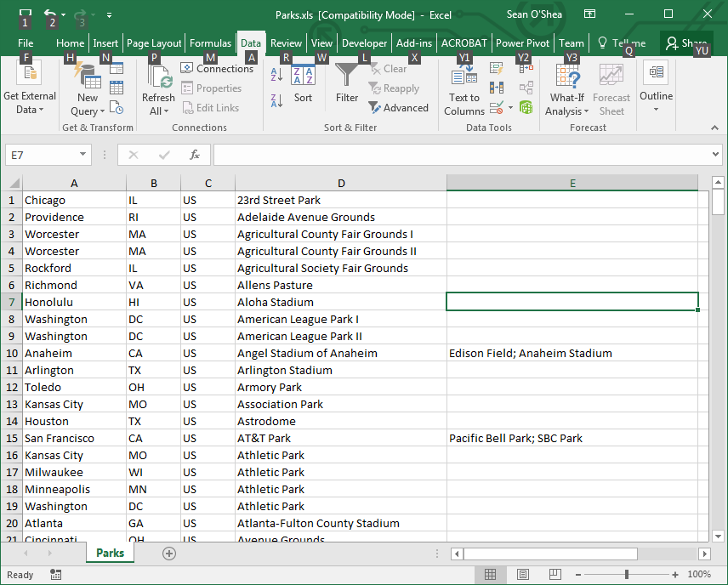Viewport: 728px width, 585px height.
Task: Open the Data Validation dropdown arrow
Action: point(510,108)
